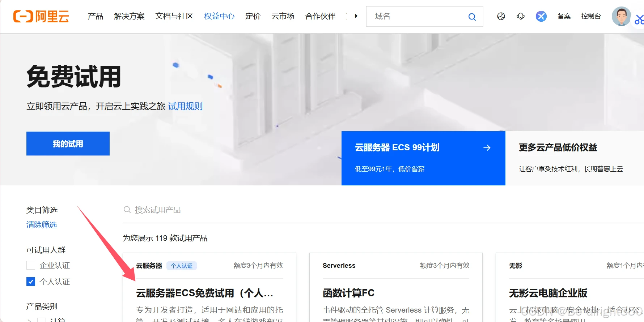
Task: Click the Serverless category label
Action: pyautogui.click(x=339, y=266)
